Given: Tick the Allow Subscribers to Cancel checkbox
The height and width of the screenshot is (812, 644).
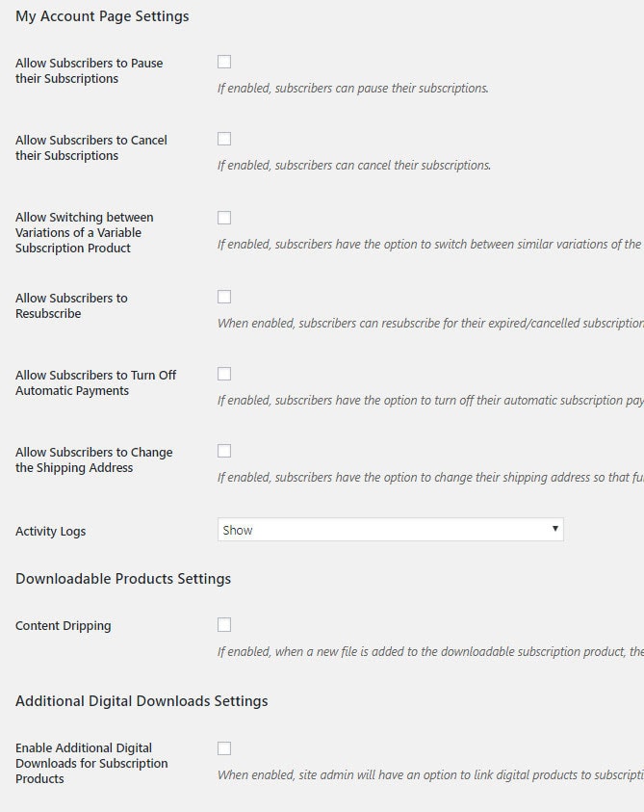Looking at the screenshot, I should (x=224, y=139).
